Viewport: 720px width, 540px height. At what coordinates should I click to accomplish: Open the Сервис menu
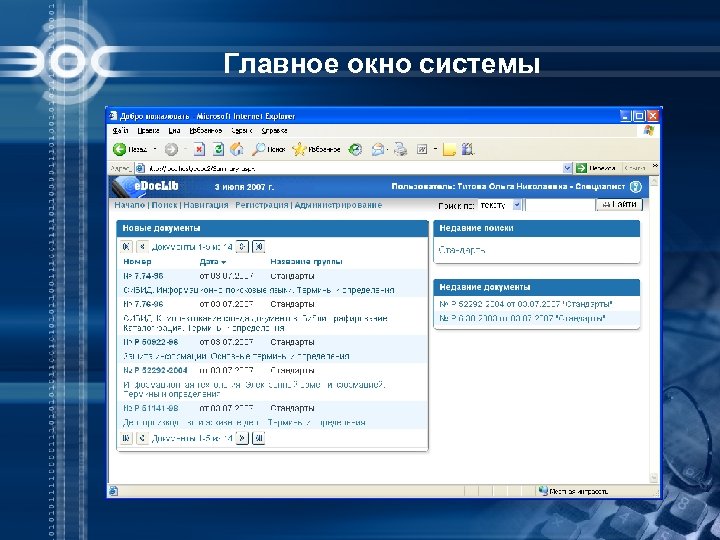point(242,130)
